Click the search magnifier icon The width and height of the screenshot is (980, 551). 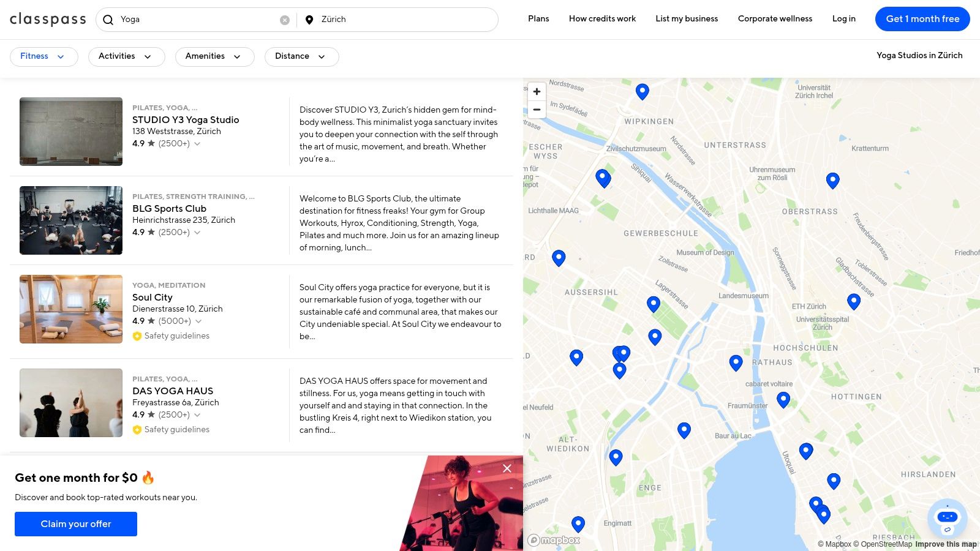click(x=108, y=20)
